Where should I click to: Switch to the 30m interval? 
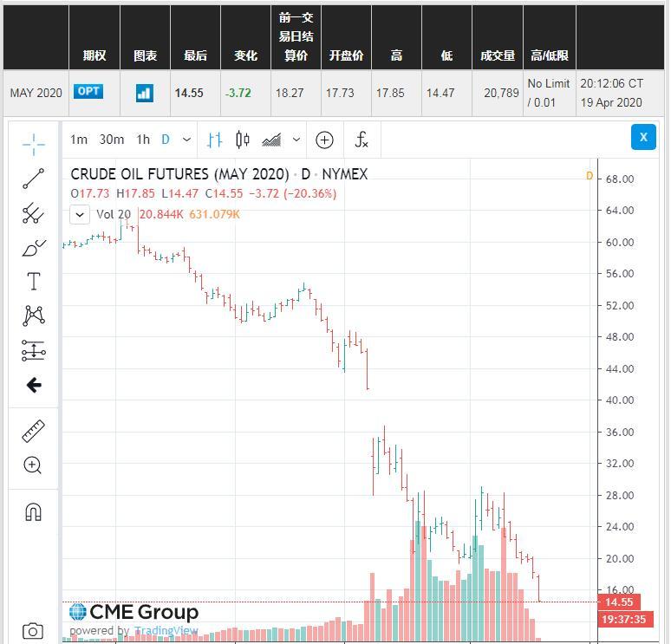click(x=112, y=140)
